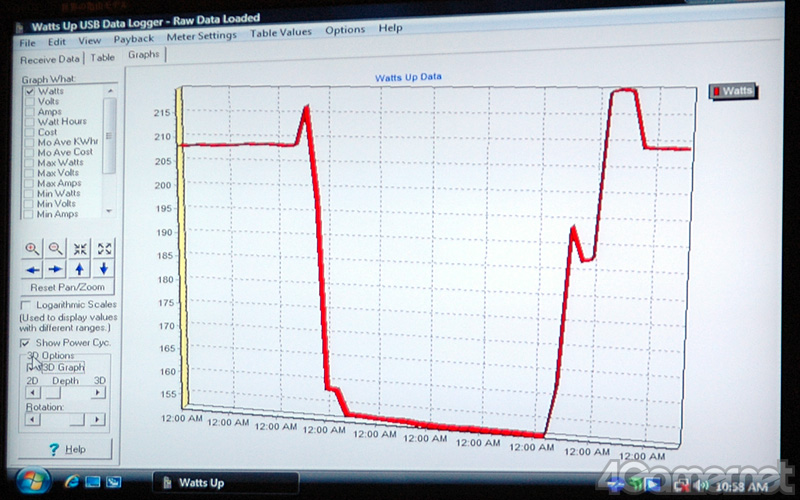The image size is (800, 500).
Task: Check the Cost checkbox
Action: (x=30, y=132)
